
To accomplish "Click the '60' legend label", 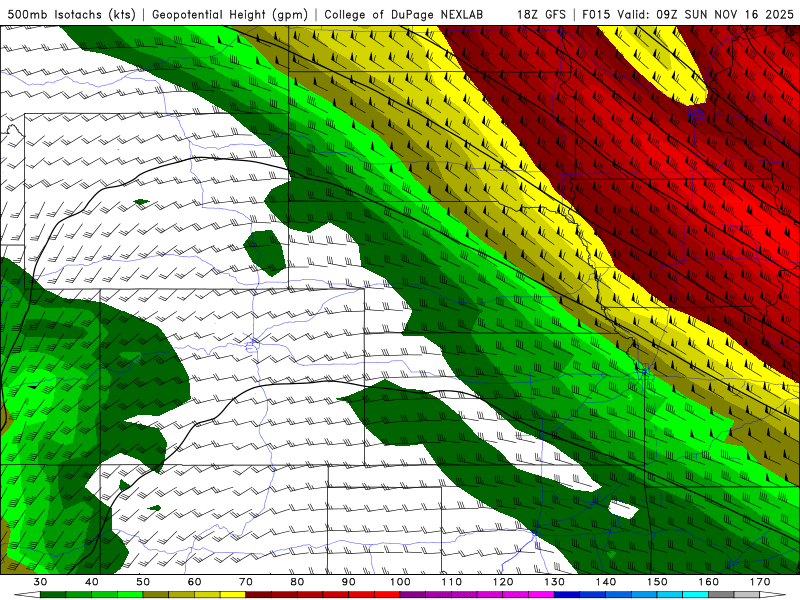I will (x=194, y=582).
